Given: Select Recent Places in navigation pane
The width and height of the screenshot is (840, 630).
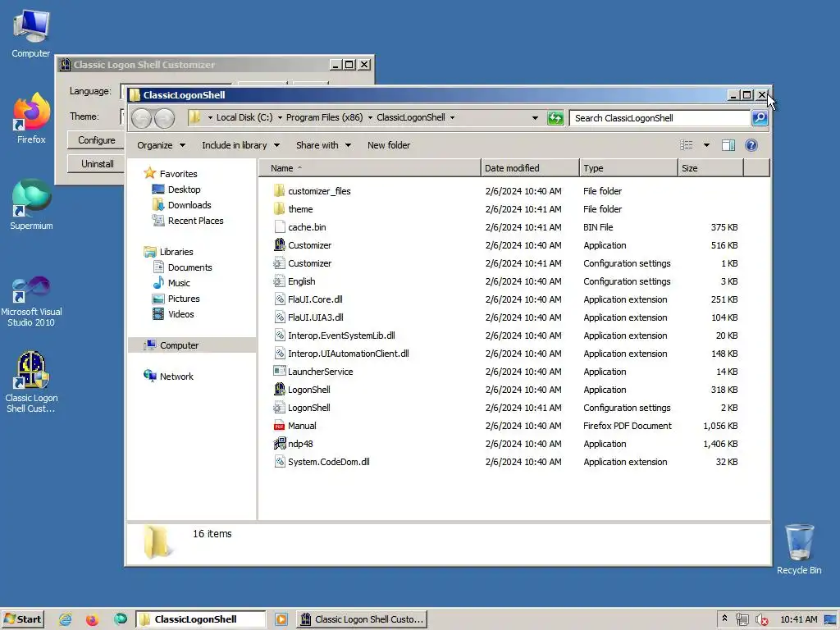Looking at the screenshot, I should [188, 221].
